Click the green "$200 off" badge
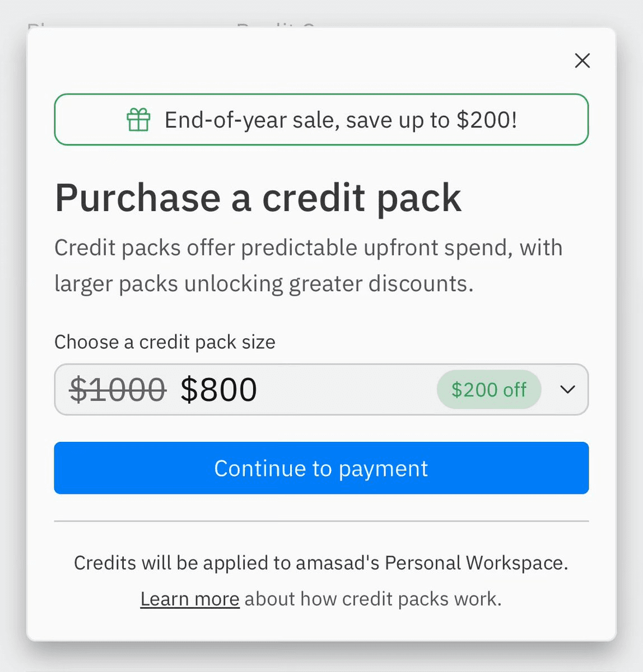 click(489, 389)
